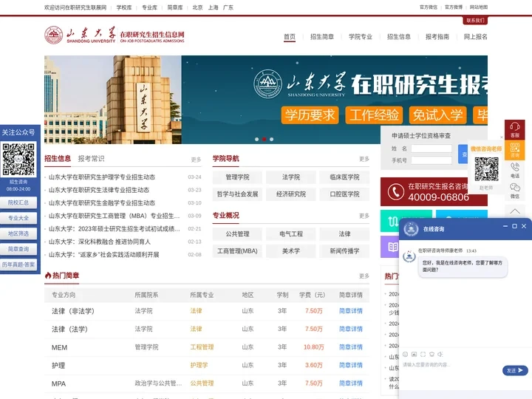Select the second (red) carousel dot

(x=264, y=139)
